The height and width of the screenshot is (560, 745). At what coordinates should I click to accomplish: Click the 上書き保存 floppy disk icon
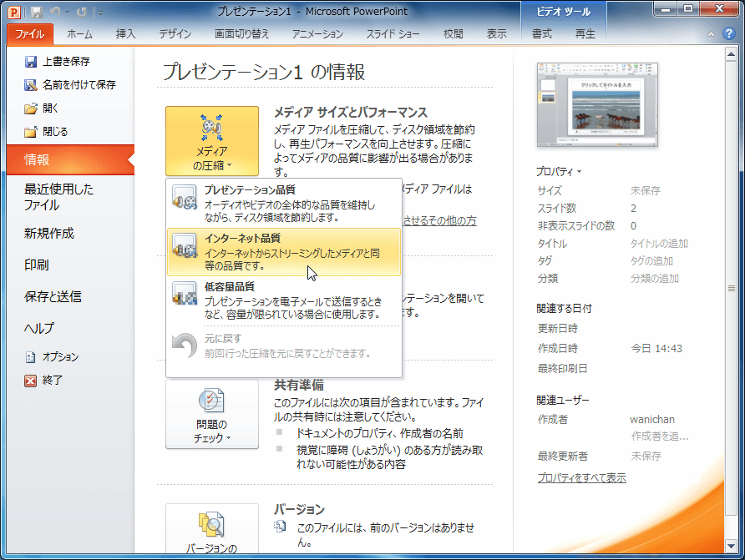pyautogui.click(x=31, y=62)
